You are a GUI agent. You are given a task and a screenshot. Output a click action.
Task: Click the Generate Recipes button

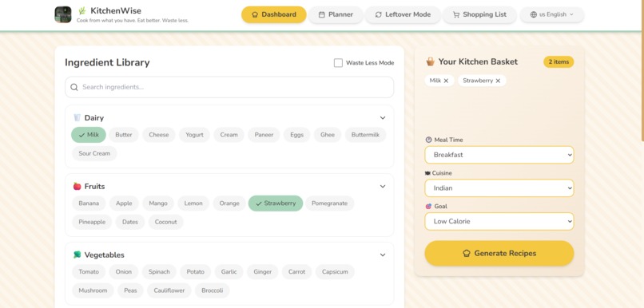click(x=499, y=254)
